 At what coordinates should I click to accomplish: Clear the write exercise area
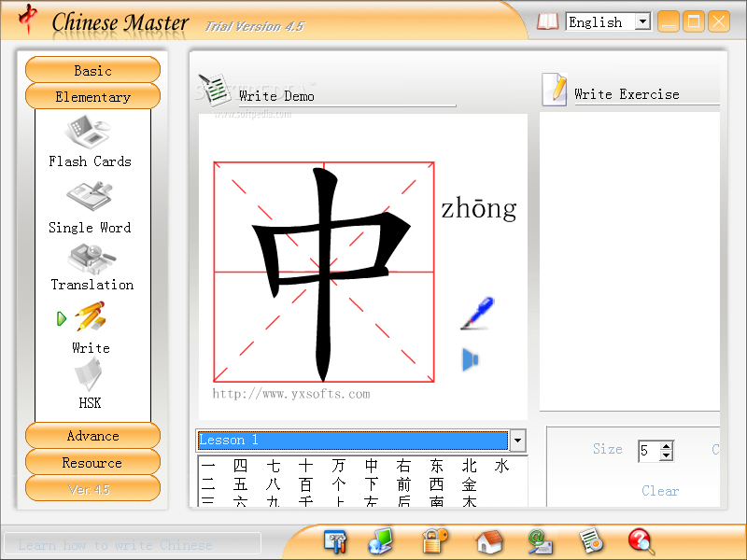pyautogui.click(x=660, y=491)
